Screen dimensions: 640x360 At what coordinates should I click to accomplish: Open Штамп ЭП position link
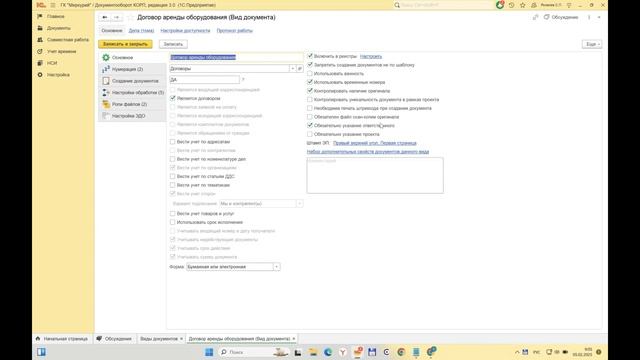[x=375, y=143]
